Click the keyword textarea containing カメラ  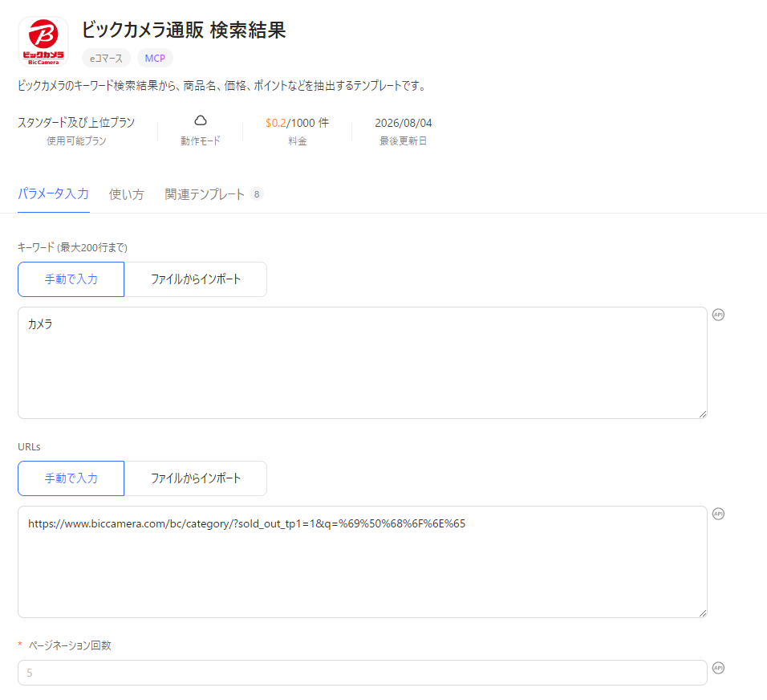363,363
